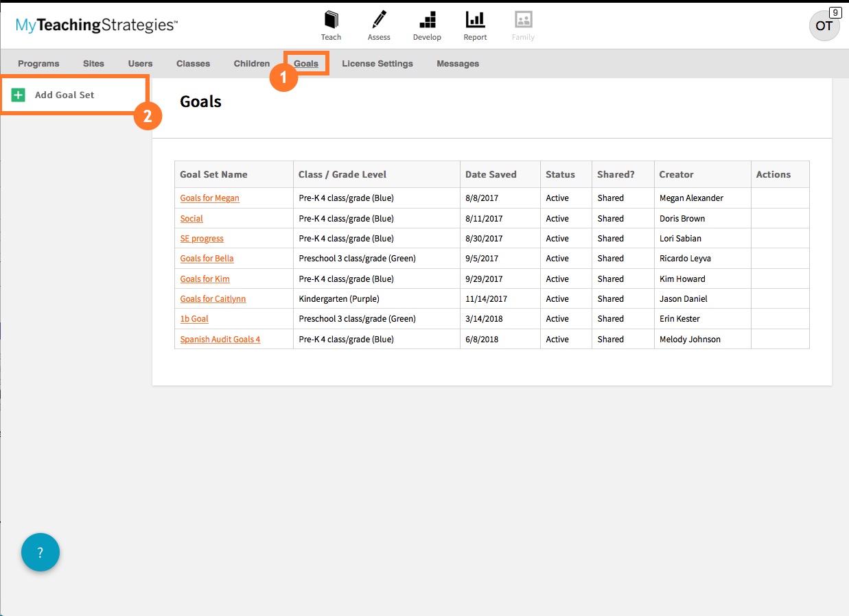
Task: Open the Report bar chart icon
Action: (x=475, y=19)
